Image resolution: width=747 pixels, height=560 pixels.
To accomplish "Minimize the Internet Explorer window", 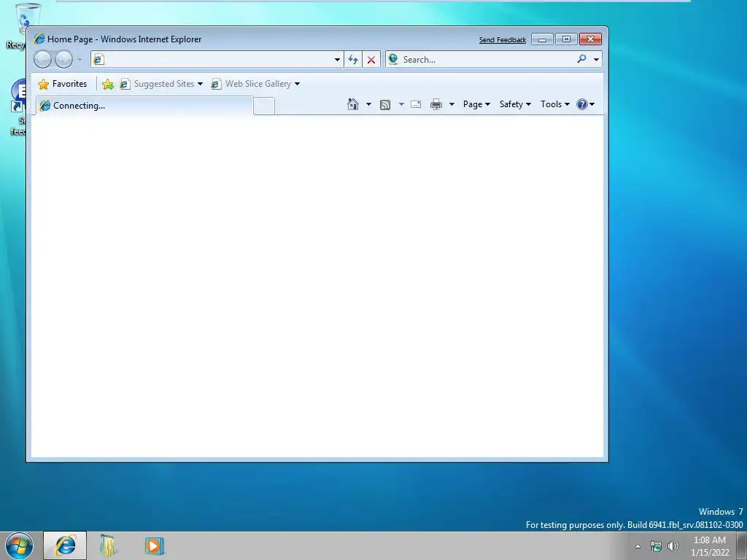I will pyautogui.click(x=542, y=39).
